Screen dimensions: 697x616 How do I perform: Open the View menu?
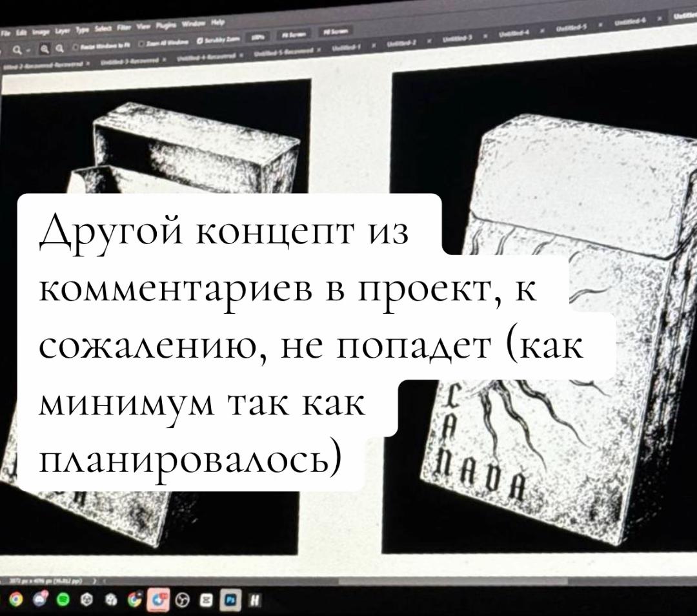point(142,26)
